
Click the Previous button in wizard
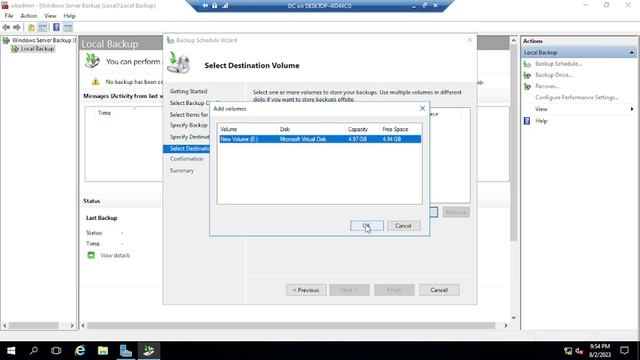click(x=306, y=290)
